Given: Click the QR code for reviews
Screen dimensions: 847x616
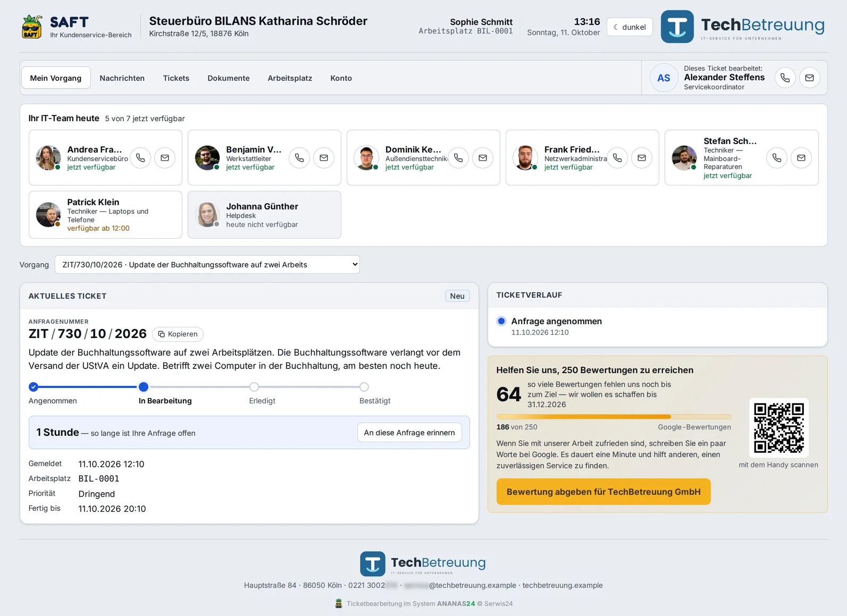Looking at the screenshot, I should click(x=778, y=428).
